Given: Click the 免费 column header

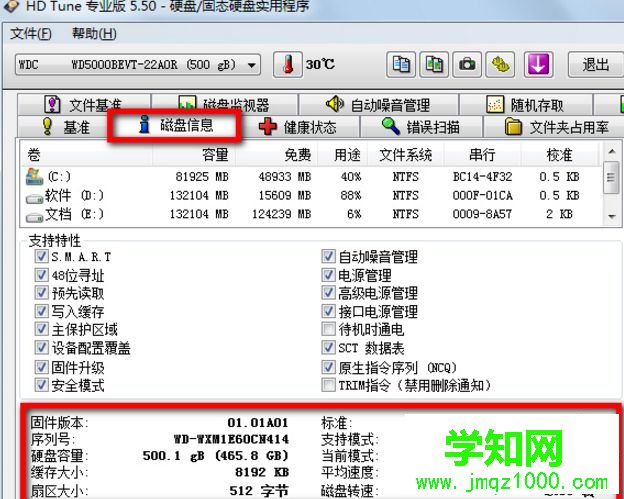Looking at the screenshot, I should tap(277, 154).
